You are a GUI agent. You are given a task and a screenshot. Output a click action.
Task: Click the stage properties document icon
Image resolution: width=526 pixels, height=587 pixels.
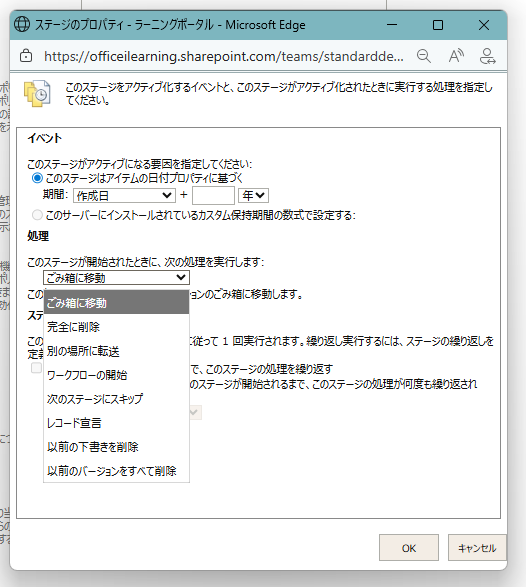37,94
